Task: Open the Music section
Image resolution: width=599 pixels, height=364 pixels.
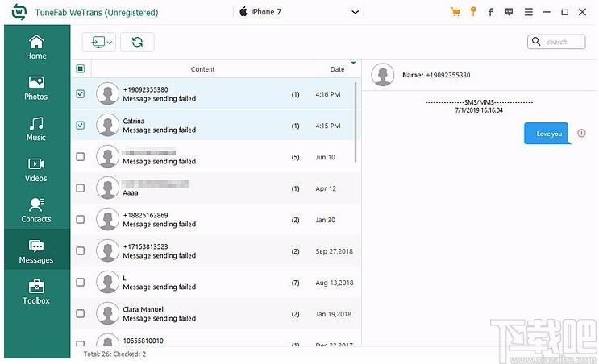Action: point(36,130)
